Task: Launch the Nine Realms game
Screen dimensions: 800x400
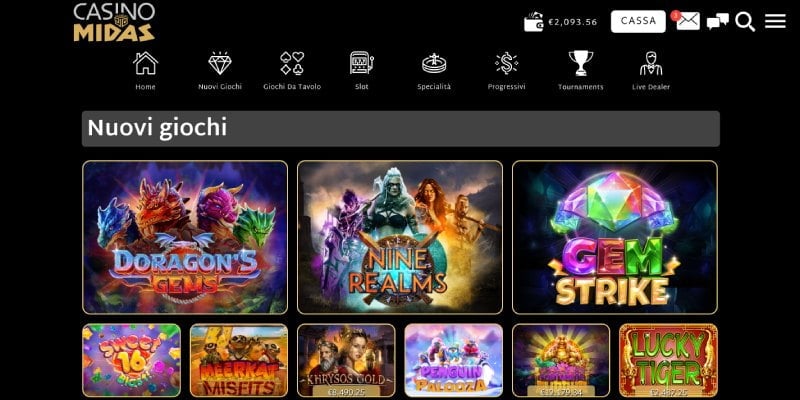Action: 400,237
